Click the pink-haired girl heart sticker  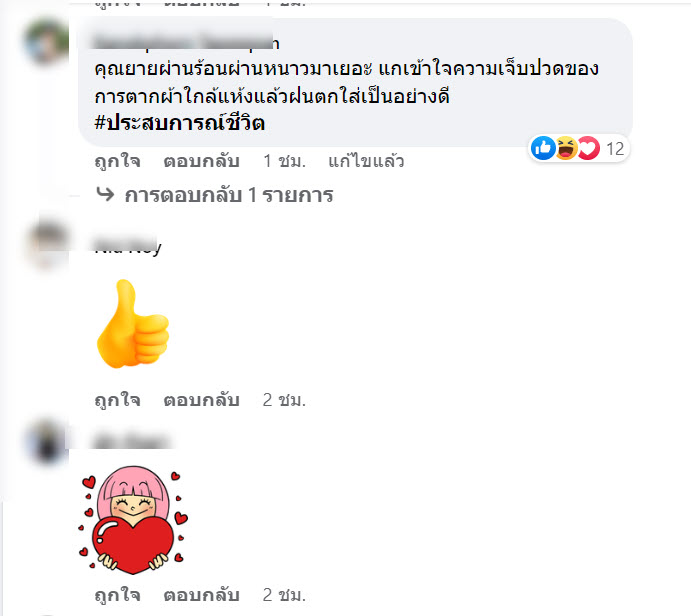[134, 520]
